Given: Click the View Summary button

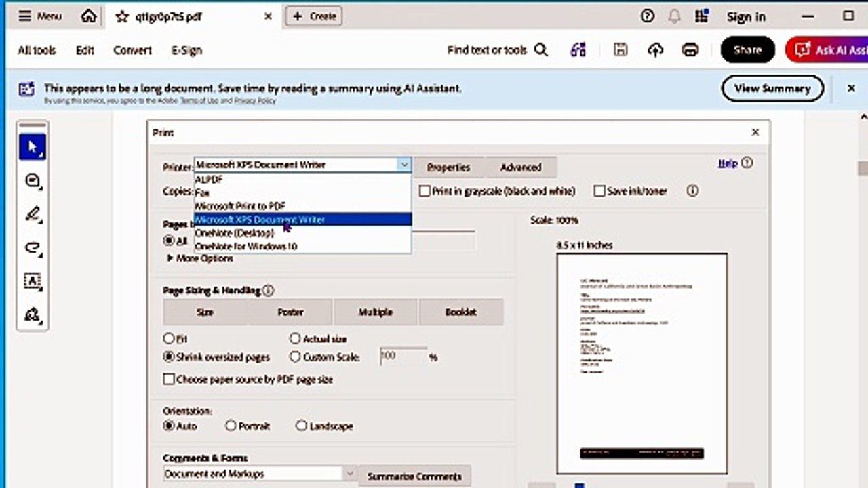Looking at the screenshot, I should click(x=772, y=88).
